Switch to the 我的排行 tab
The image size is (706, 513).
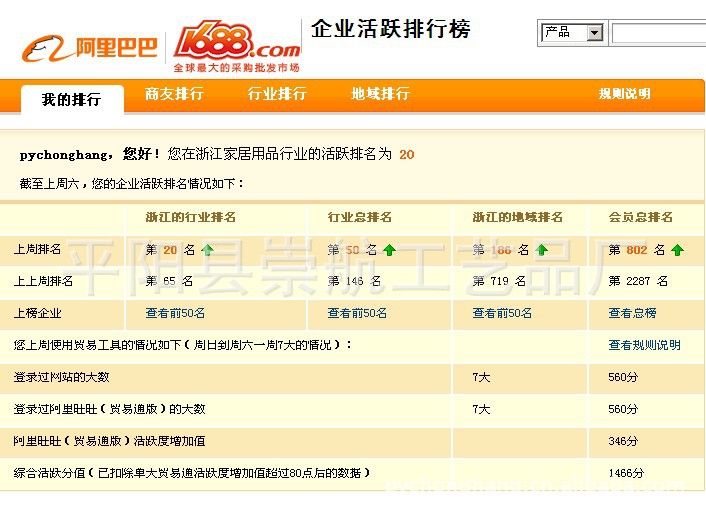[71, 100]
